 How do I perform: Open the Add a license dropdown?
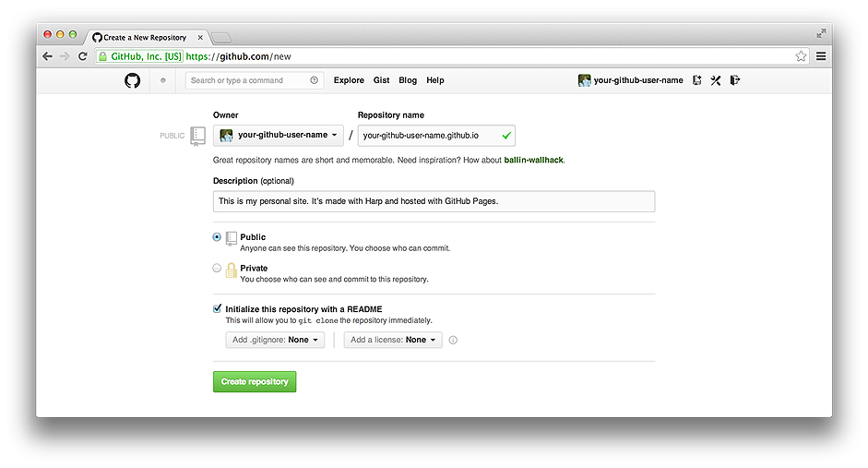[x=392, y=340]
